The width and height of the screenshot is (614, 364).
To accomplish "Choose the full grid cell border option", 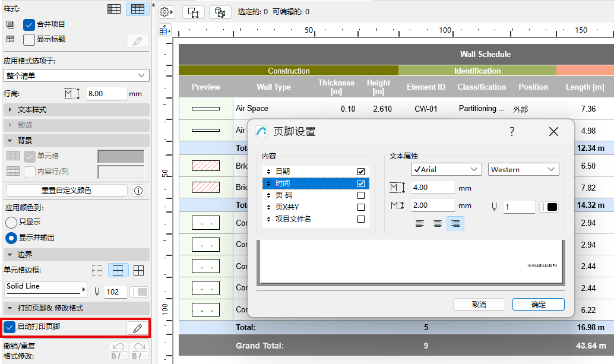I will point(138,270).
